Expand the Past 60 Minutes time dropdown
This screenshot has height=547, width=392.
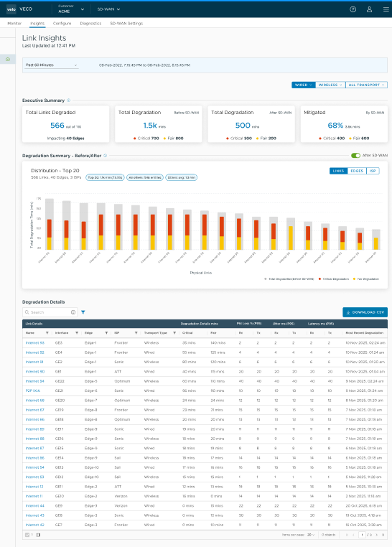pos(51,65)
